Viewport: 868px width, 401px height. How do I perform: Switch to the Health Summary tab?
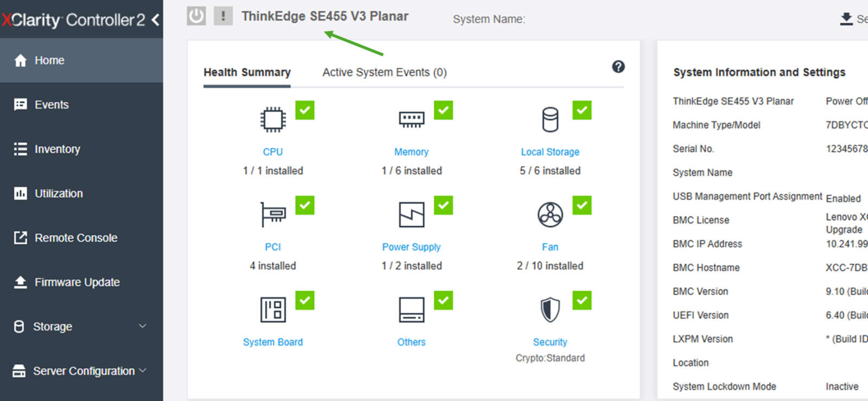[x=247, y=73]
